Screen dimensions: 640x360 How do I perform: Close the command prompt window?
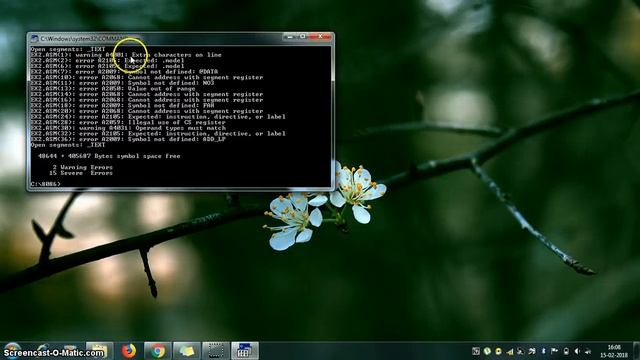tap(320, 37)
